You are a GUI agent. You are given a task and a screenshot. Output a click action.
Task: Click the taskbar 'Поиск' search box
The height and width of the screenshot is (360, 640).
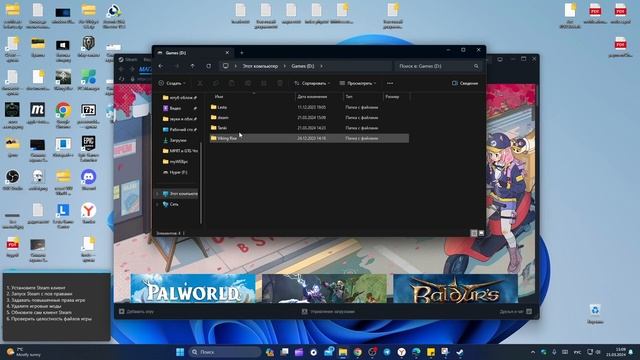pos(224,352)
